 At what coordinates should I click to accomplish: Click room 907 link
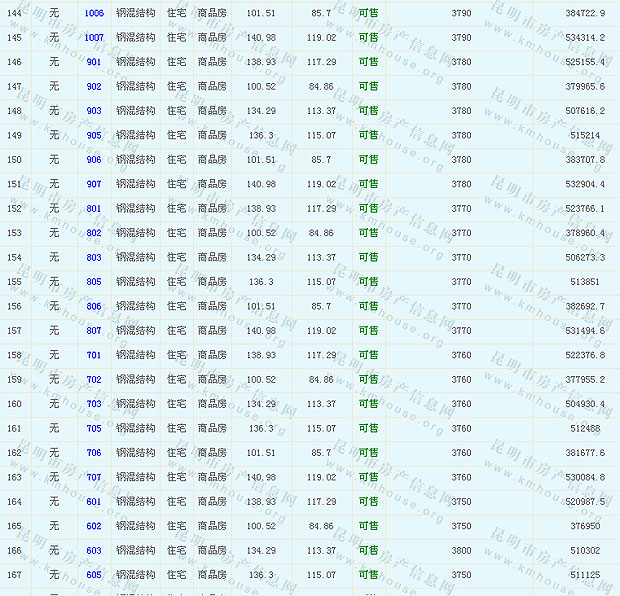94,184
